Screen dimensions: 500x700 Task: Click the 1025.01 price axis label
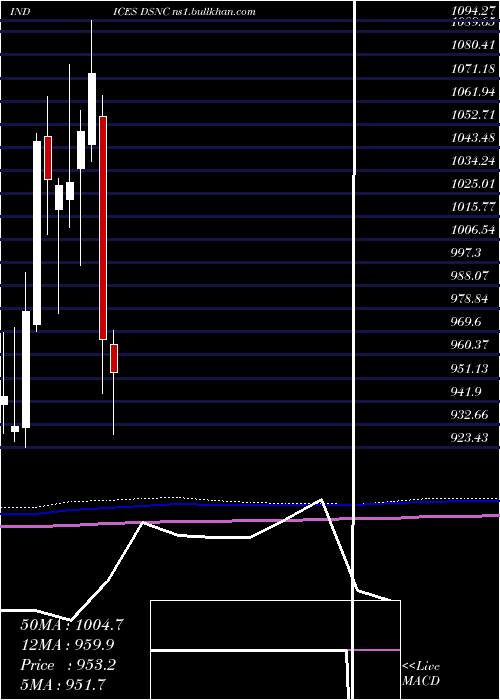(x=472, y=183)
